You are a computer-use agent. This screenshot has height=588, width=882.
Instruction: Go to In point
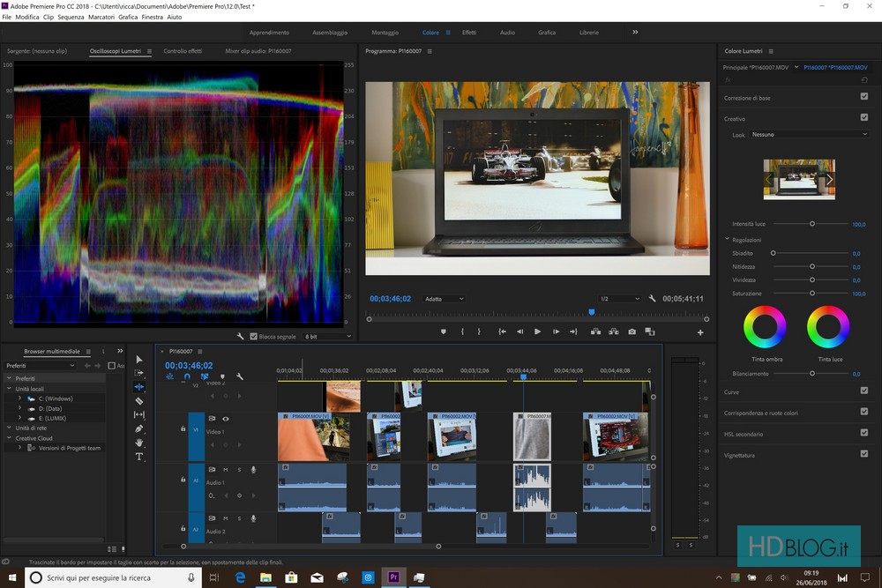(502, 331)
